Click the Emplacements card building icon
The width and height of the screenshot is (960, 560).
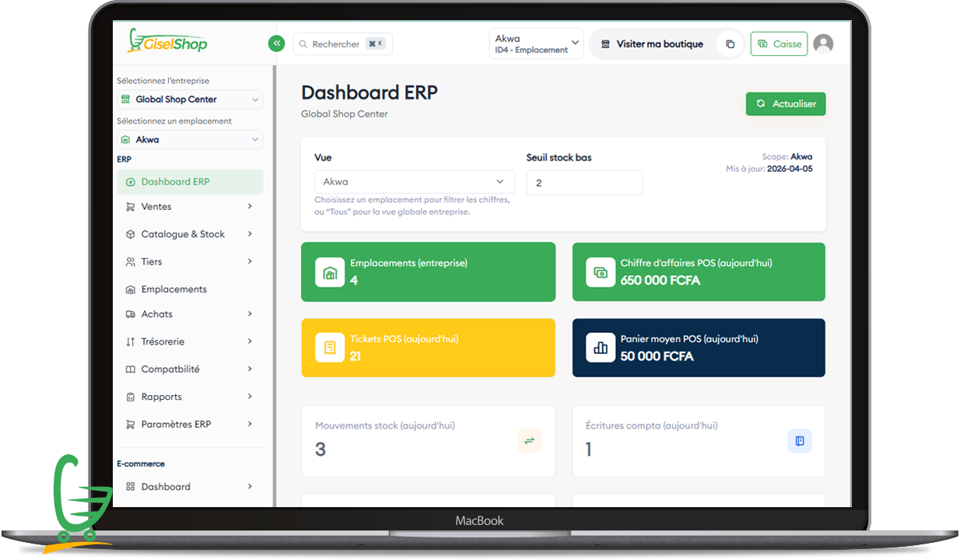[x=330, y=272]
